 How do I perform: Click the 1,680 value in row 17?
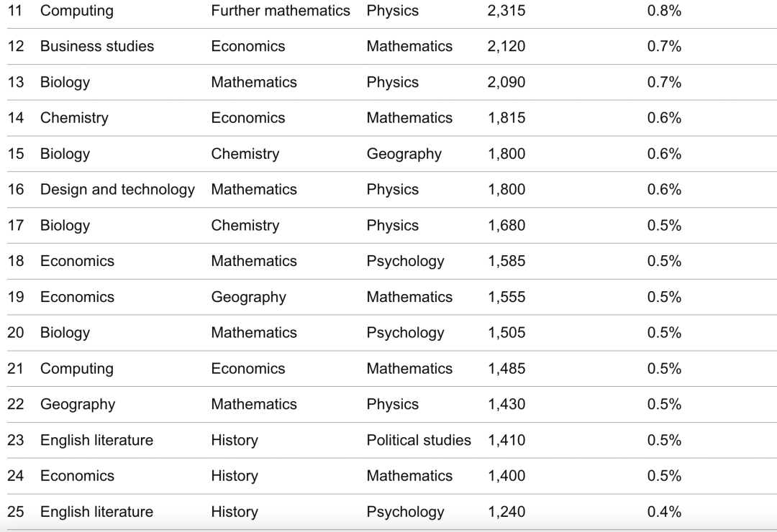coord(506,226)
